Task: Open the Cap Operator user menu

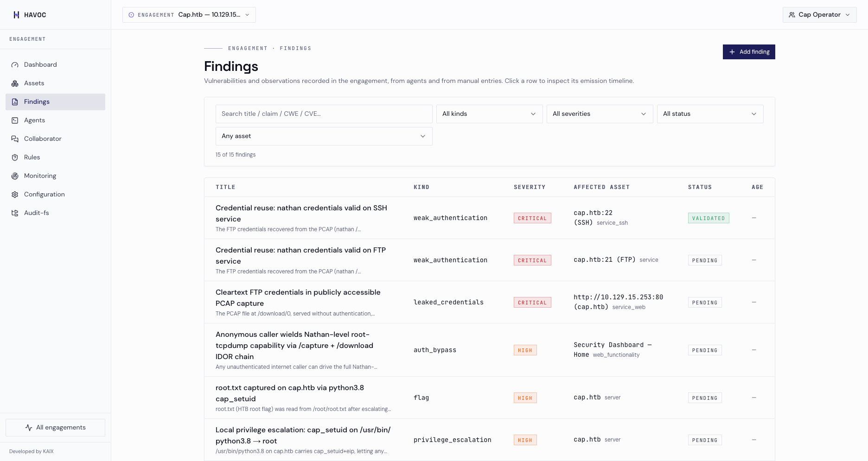Action: (819, 15)
